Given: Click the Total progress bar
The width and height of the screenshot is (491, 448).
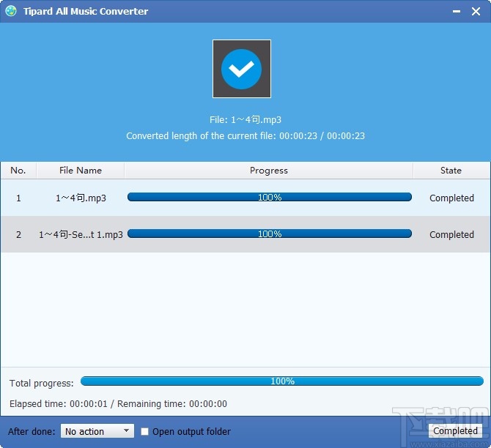Looking at the screenshot, I should click(x=282, y=381).
